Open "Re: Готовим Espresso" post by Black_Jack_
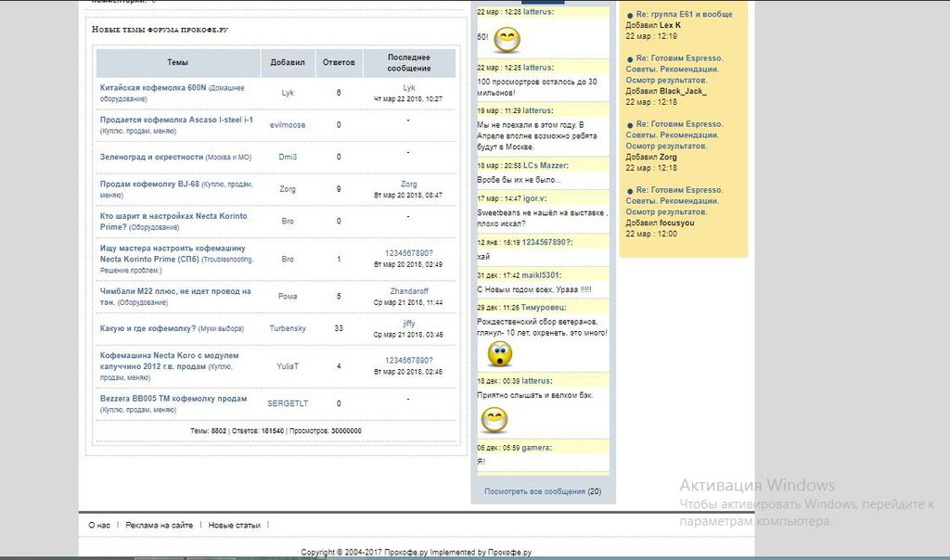950x560 pixels. click(x=674, y=69)
